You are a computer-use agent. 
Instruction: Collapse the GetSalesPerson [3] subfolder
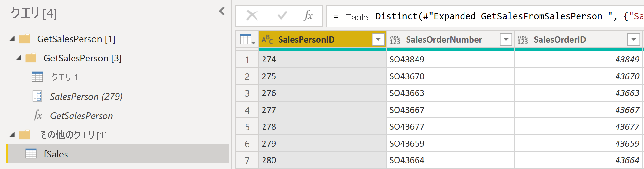[x=19, y=58]
